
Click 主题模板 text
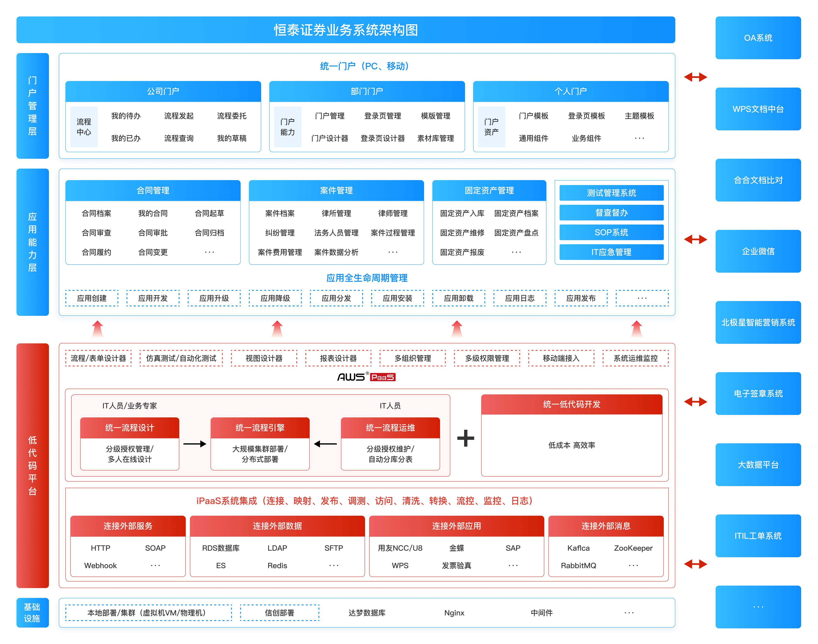639,116
